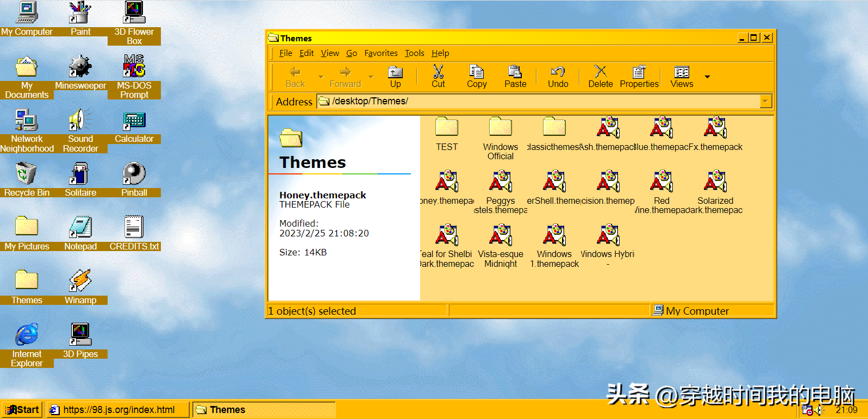868x419 pixels.
Task: Click the Views toolbar button
Action: [682, 77]
